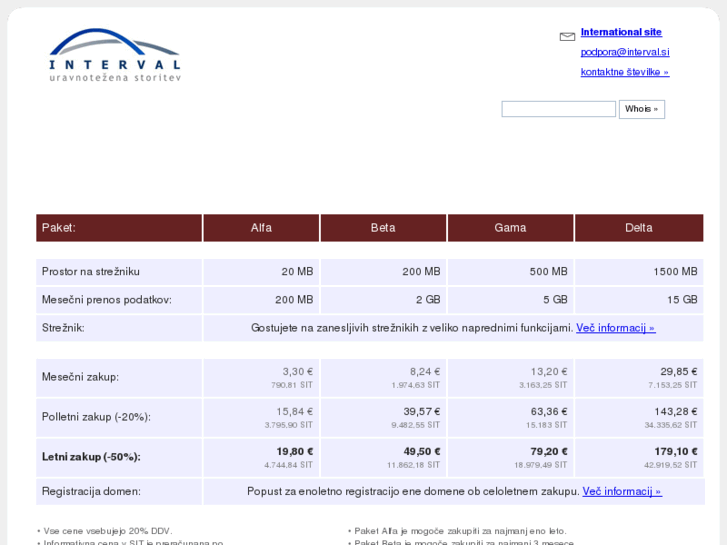
Task: Click the 39,57 € half-year Beta price
Action: point(422,411)
